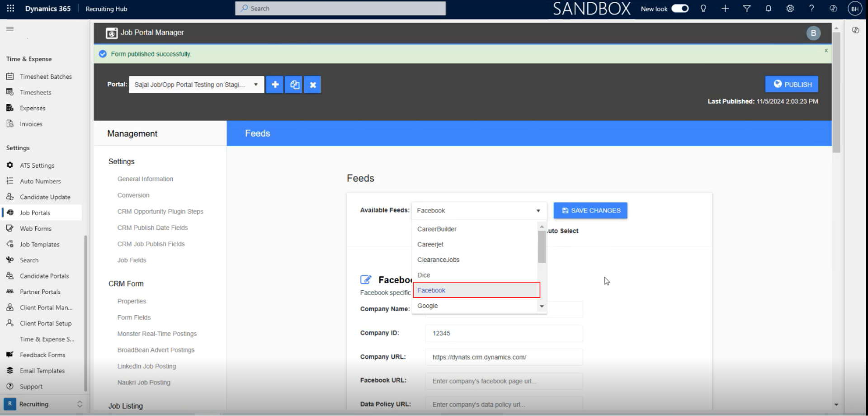
Task: Click the Timesheet Batches sidebar icon
Action: pyautogui.click(x=10, y=76)
